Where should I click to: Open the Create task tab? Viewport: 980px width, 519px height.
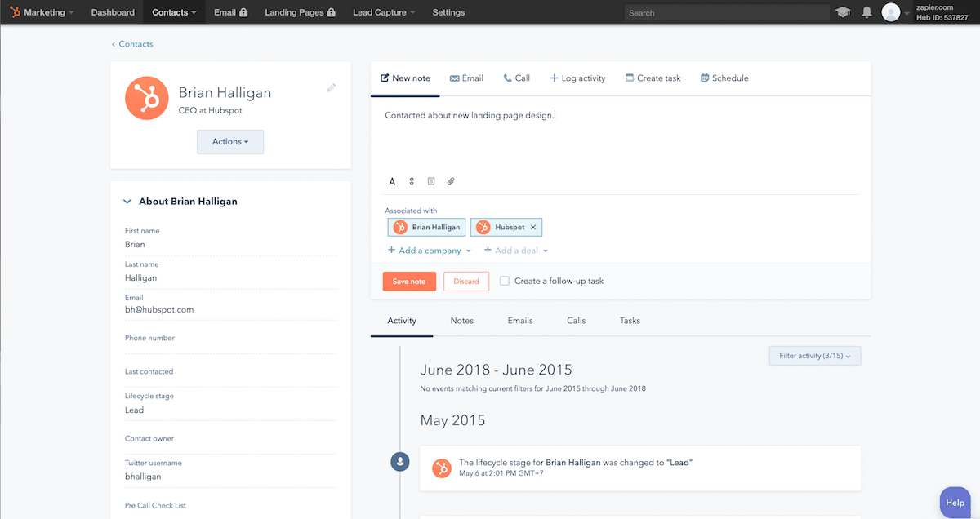653,78
